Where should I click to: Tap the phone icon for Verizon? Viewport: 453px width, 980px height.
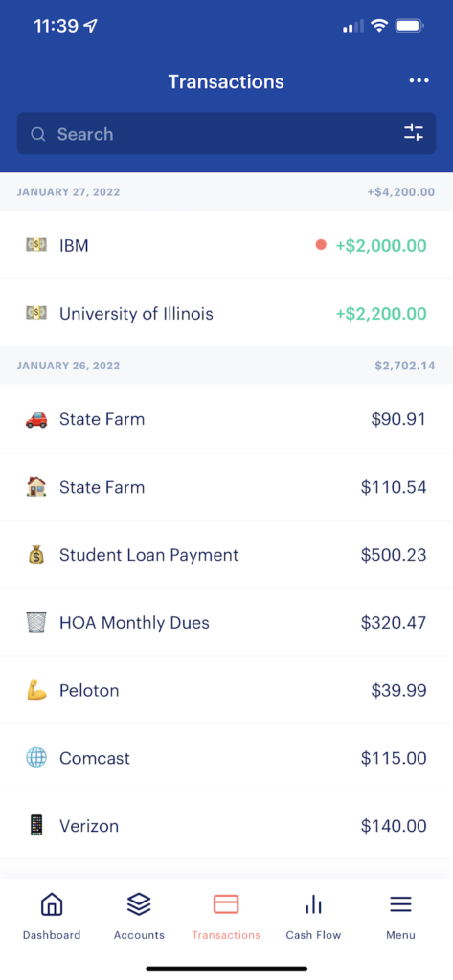[x=36, y=826]
